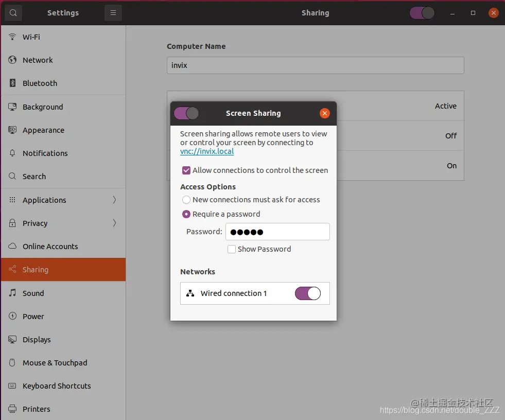Expand the Applications chevron

click(114, 200)
